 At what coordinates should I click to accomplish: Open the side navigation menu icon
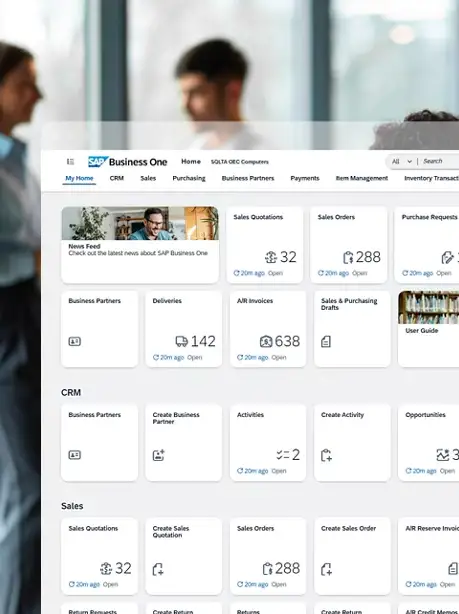70,161
